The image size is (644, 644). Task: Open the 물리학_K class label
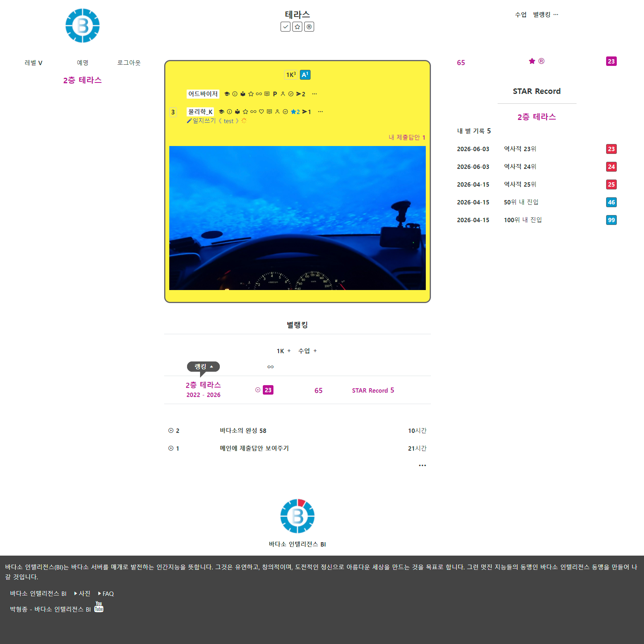tap(200, 112)
